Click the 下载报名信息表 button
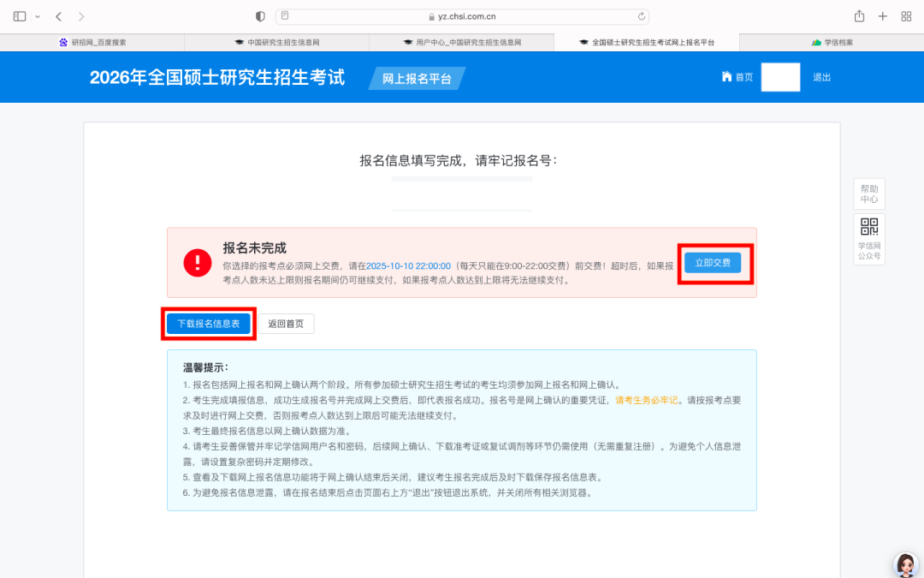 pyautogui.click(x=208, y=324)
